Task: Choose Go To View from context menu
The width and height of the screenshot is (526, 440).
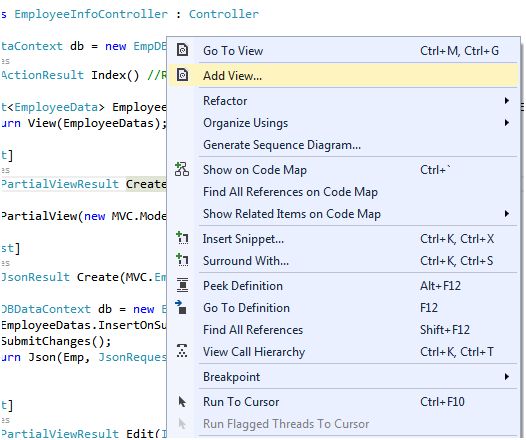Action: point(343,50)
